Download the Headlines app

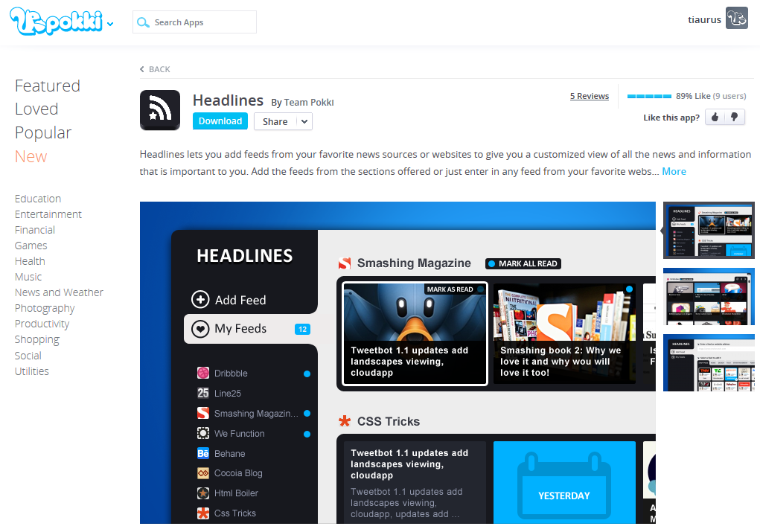(220, 121)
